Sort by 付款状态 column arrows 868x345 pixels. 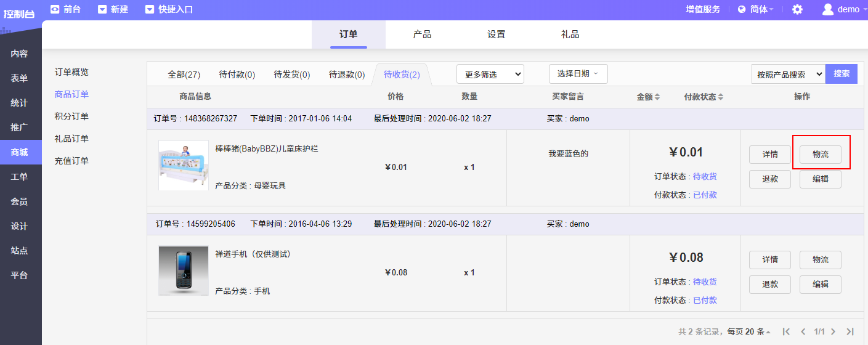(721, 97)
